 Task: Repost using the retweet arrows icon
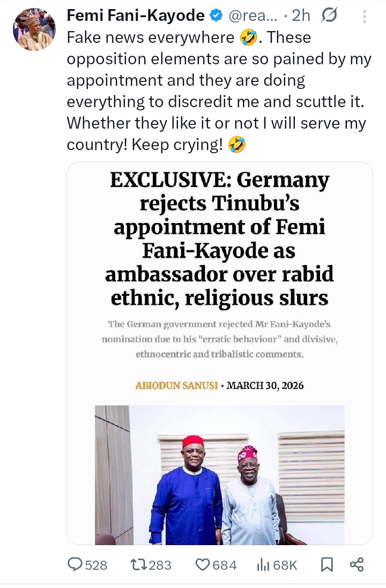(x=138, y=564)
